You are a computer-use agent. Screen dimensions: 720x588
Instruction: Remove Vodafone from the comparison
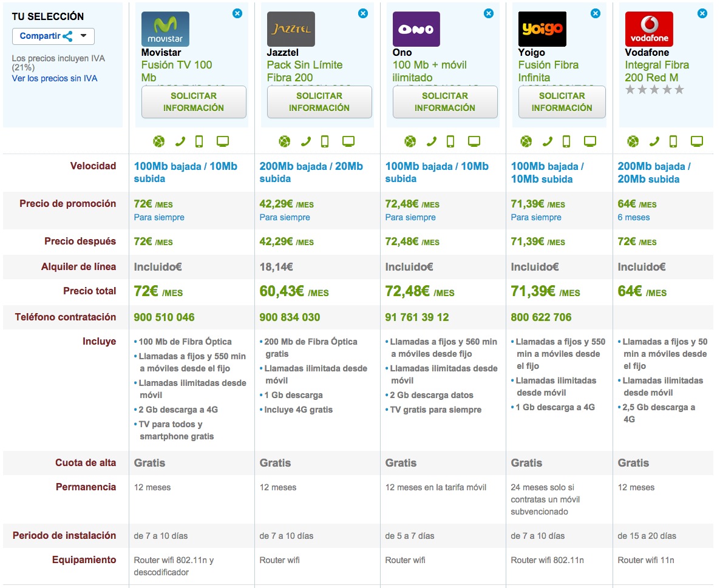(x=702, y=13)
